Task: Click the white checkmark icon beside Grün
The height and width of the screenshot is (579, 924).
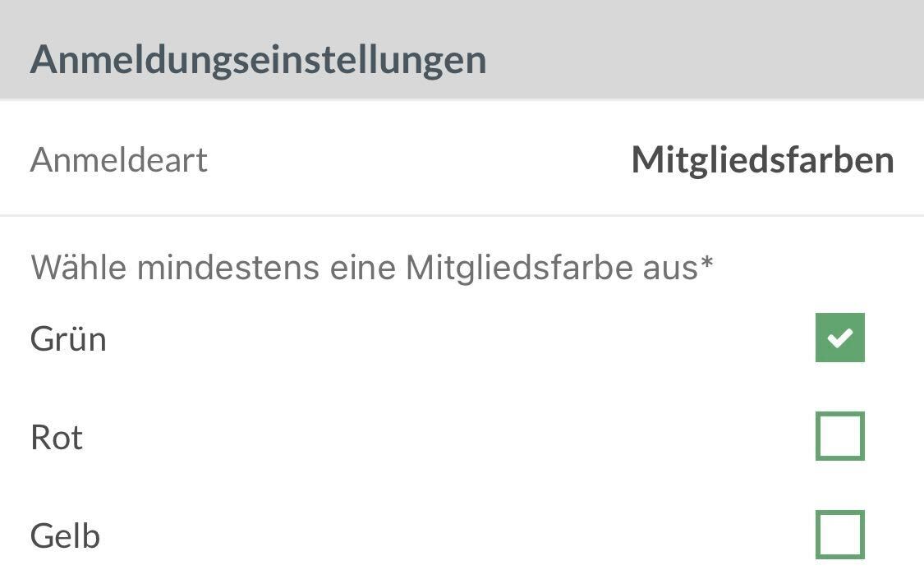Action: pos(839,338)
